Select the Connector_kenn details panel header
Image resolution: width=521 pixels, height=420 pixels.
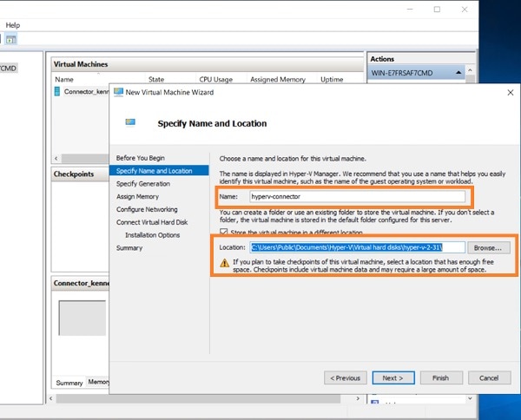82,283
